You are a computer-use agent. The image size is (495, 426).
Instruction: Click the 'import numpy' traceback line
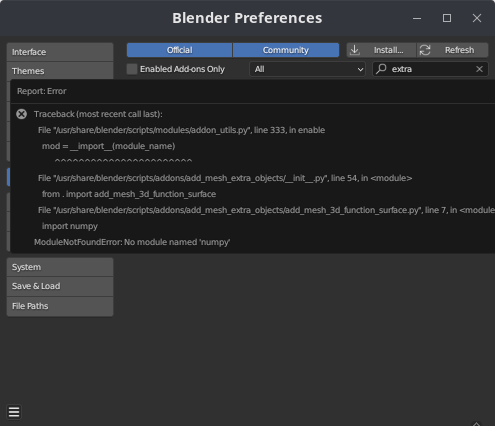point(70,226)
